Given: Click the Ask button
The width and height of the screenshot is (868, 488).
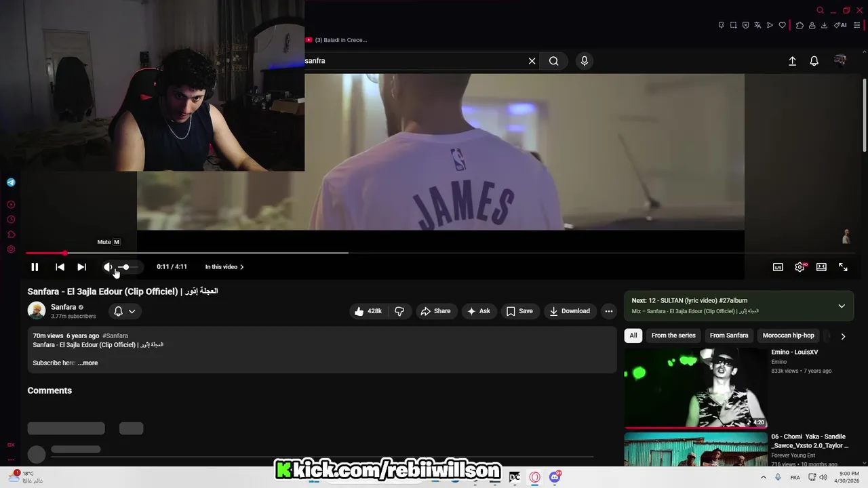Looking at the screenshot, I should tap(478, 311).
